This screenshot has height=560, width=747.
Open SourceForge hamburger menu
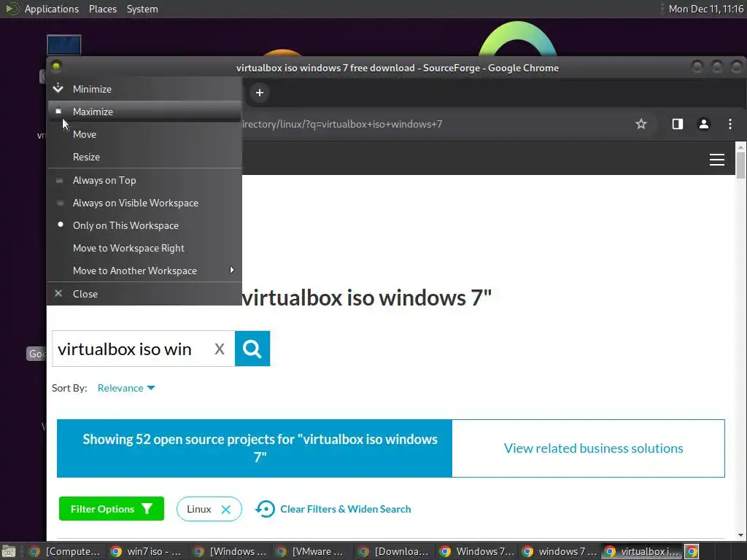pos(717,160)
